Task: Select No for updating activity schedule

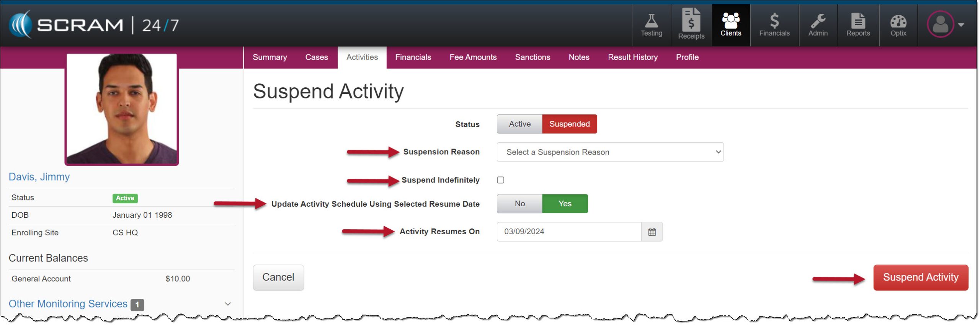Action: [x=519, y=204]
